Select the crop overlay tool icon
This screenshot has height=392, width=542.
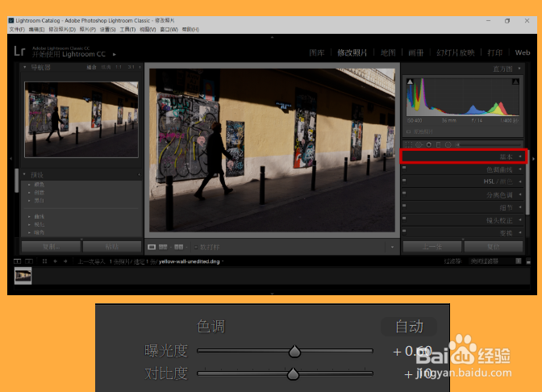coord(408,145)
